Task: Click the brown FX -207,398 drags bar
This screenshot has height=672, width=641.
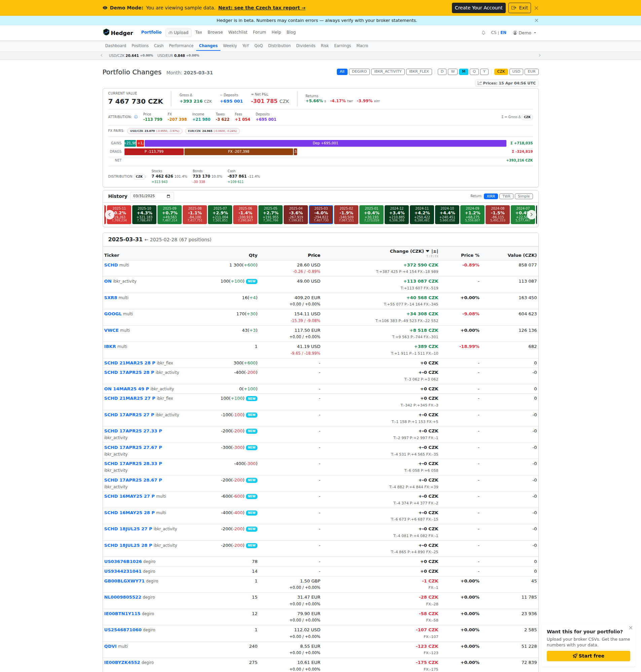Action: tap(239, 152)
